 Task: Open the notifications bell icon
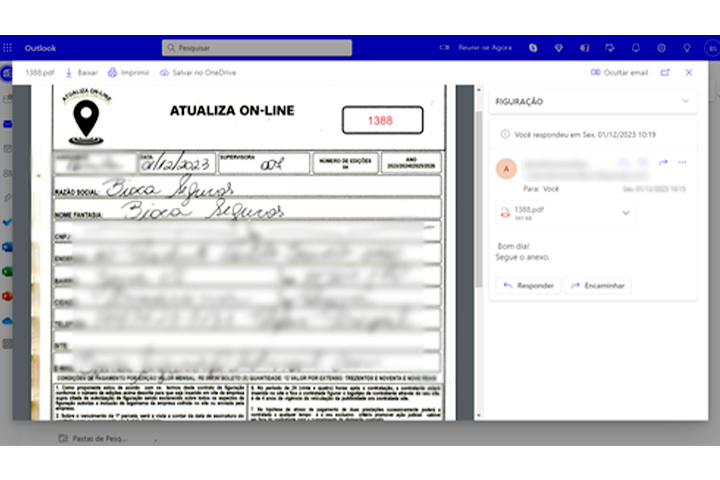pos(635,48)
